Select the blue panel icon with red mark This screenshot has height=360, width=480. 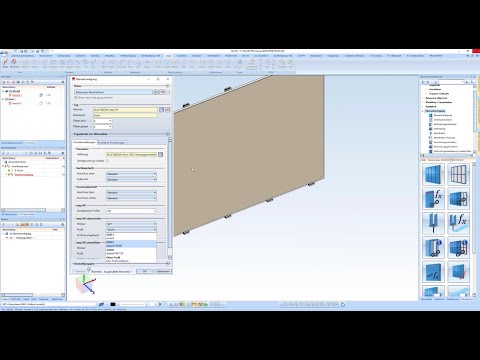pyautogui.click(x=458, y=272)
